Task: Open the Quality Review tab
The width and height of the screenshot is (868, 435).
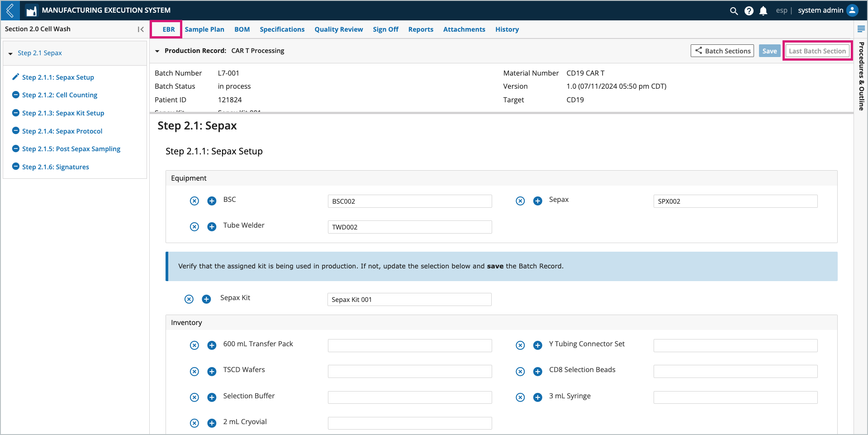Action: pos(339,29)
